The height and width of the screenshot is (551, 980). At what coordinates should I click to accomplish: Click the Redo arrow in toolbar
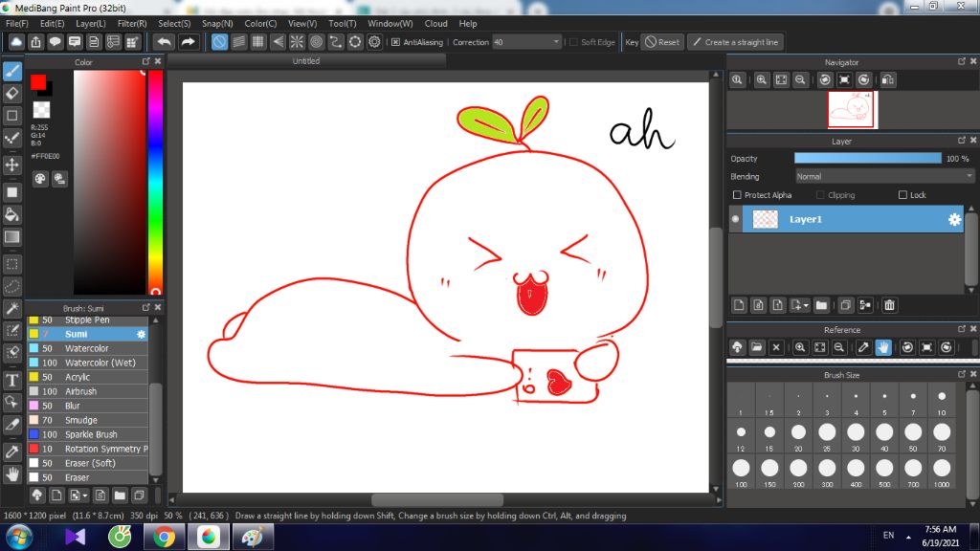point(188,42)
